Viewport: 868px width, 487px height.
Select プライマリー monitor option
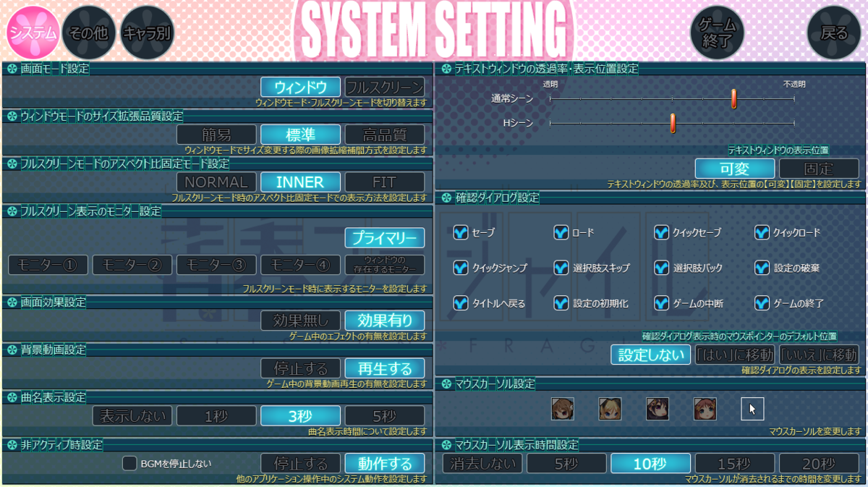[385, 237]
